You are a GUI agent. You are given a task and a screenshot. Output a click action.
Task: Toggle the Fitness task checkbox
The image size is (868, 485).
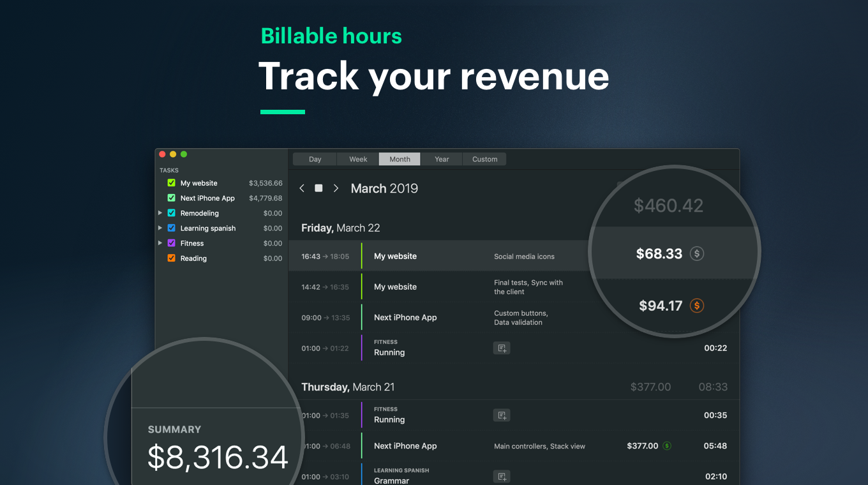[x=171, y=243]
